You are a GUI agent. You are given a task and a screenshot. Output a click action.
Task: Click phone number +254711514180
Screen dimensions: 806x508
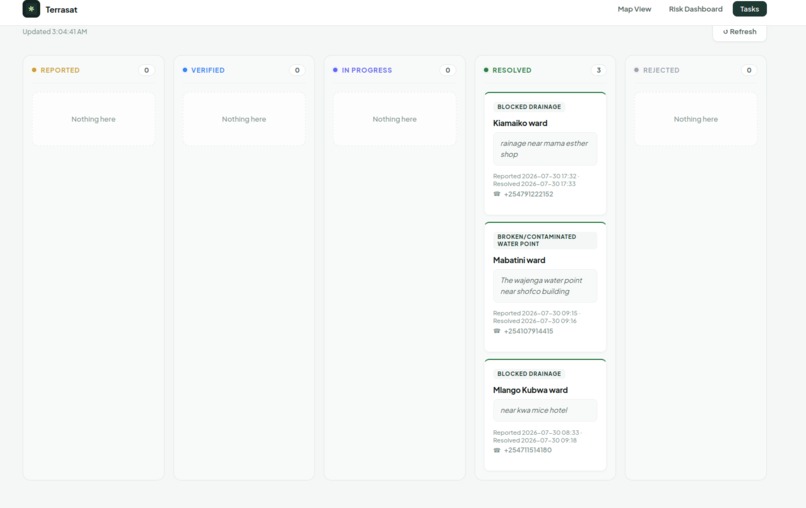[x=528, y=450]
